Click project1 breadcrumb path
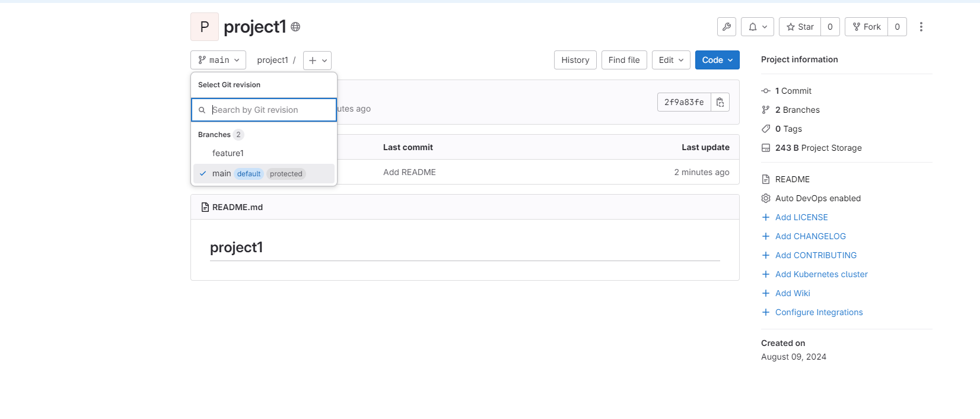Viewport: 980px width, 419px height. click(273, 60)
